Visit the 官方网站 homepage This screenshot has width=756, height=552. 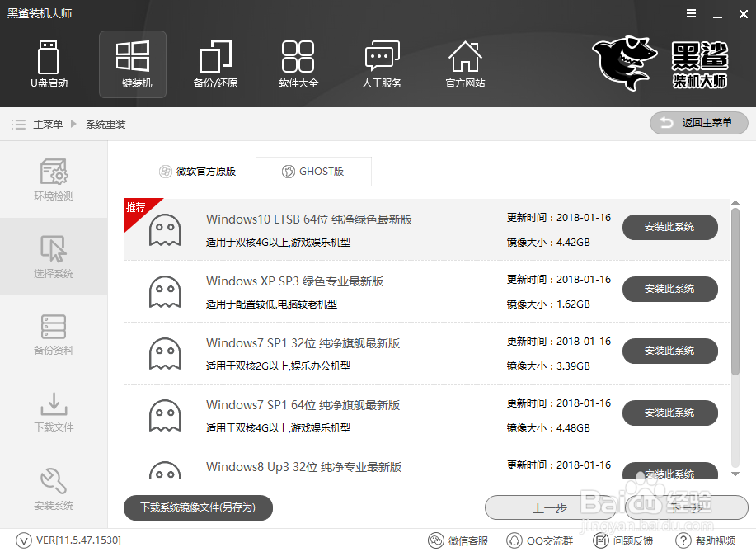point(464,64)
